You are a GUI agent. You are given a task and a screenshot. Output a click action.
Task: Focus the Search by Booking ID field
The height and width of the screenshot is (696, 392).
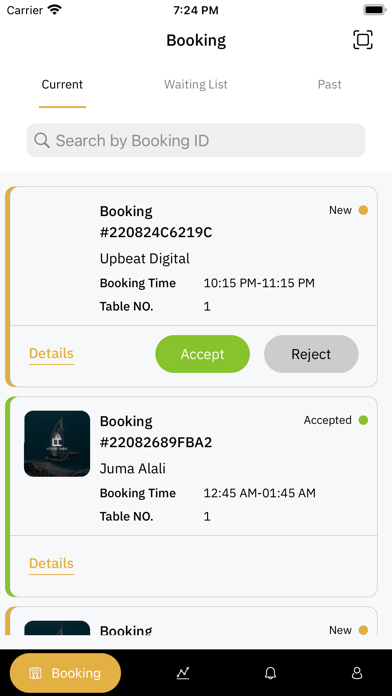(196, 140)
